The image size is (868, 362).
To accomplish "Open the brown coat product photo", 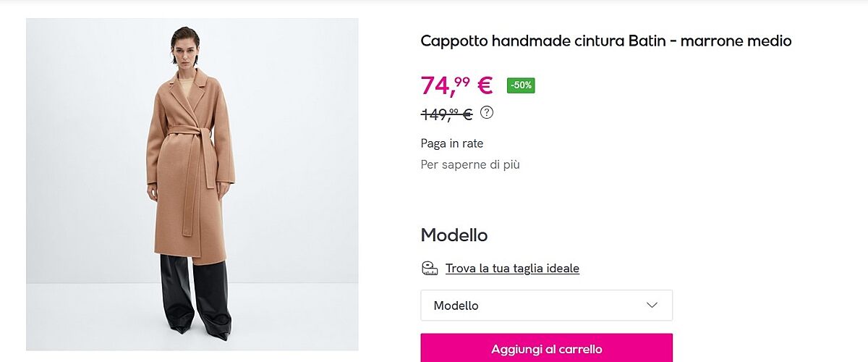I will [192, 185].
